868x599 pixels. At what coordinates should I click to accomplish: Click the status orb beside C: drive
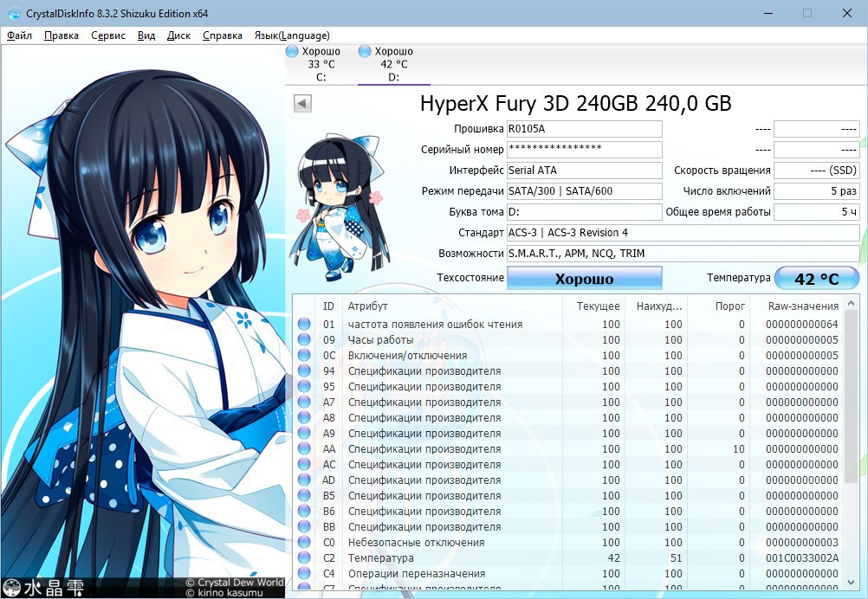[x=292, y=51]
